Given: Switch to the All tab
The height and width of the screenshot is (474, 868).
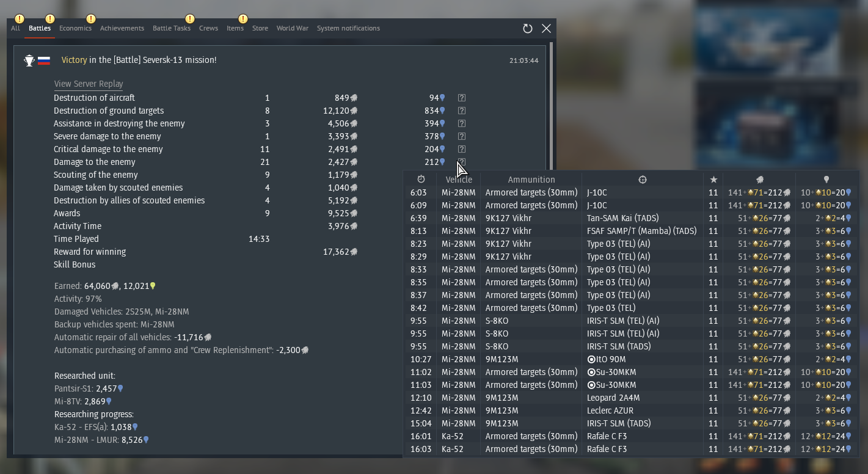Looking at the screenshot, I should pyautogui.click(x=15, y=28).
